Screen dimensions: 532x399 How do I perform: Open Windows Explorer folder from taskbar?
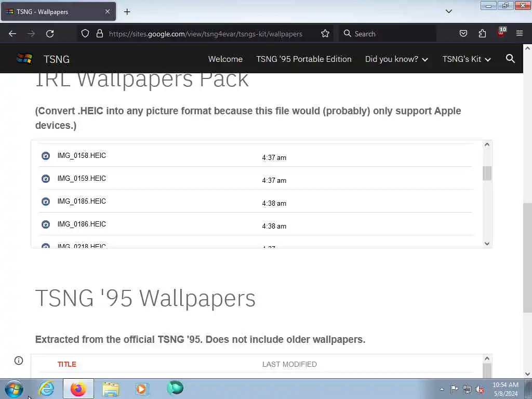tap(111, 389)
